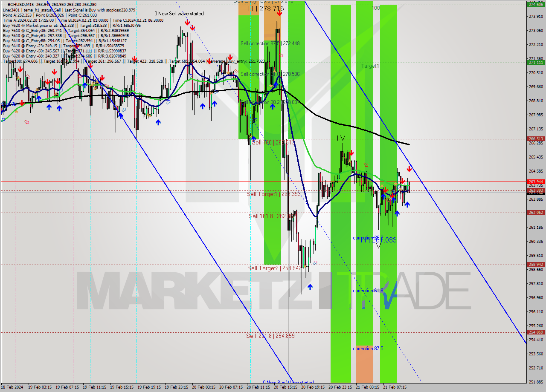Screen dimensions: 546x392
Task: Select '20 Feb 15:15' on the time axis
Action: coord(285,387)
